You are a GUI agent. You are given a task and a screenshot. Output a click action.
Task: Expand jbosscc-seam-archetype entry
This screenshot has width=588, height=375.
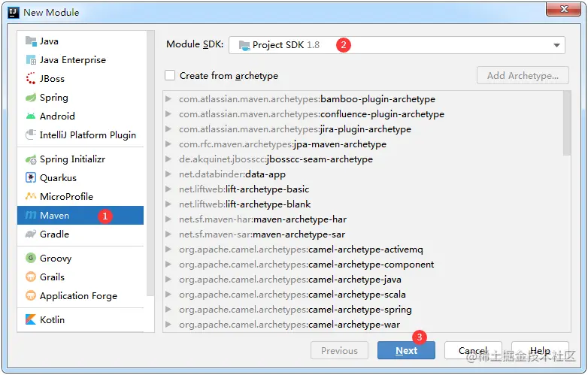click(x=168, y=159)
